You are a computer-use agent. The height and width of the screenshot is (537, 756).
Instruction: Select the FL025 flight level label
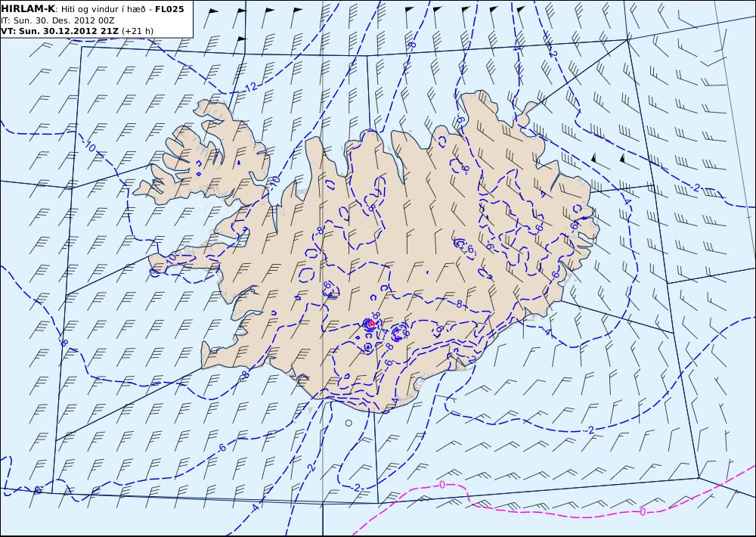(x=169, y=9)
